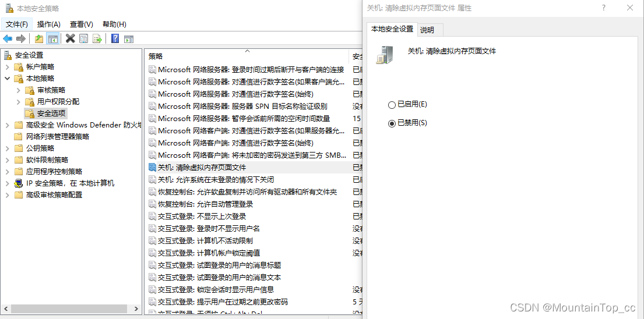Click the highlighted icon of 清除虚拟内存页面文件 row
Viewport: 644px width, 319px height.
152,167
